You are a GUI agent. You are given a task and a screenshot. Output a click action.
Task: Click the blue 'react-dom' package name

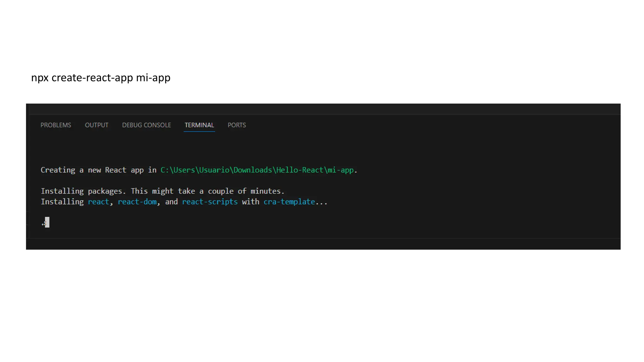click(x=137, y=202)
